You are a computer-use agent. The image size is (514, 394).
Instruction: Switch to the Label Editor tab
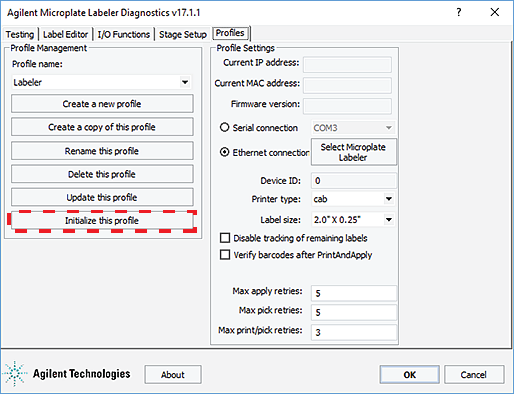[x=65, y=34]
